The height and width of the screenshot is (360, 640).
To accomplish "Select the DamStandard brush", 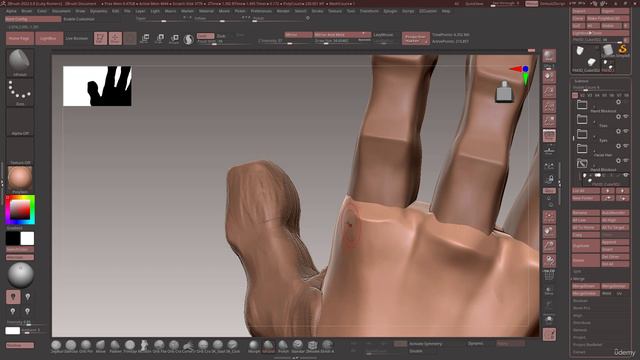I will pyautogui.click(x=71, y=346).
